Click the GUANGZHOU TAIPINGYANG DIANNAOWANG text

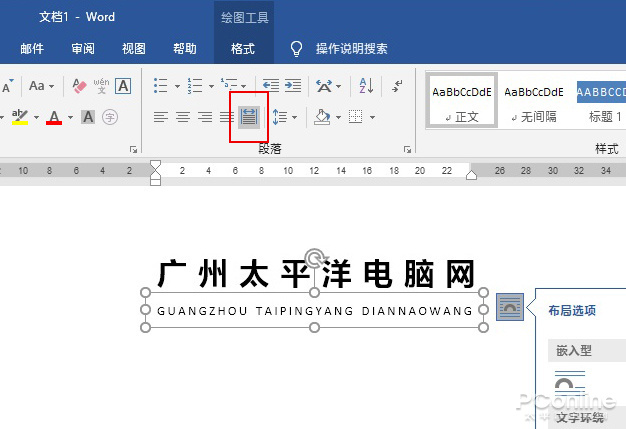pos(315,311)
